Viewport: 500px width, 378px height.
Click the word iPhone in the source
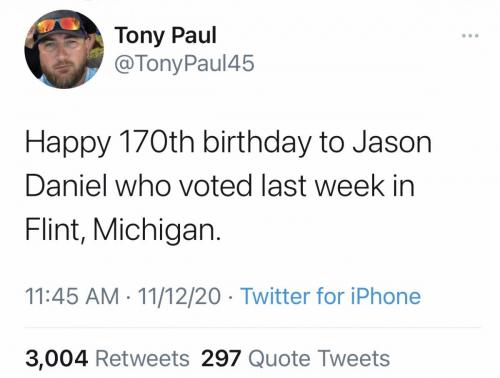tap(385, 296)
